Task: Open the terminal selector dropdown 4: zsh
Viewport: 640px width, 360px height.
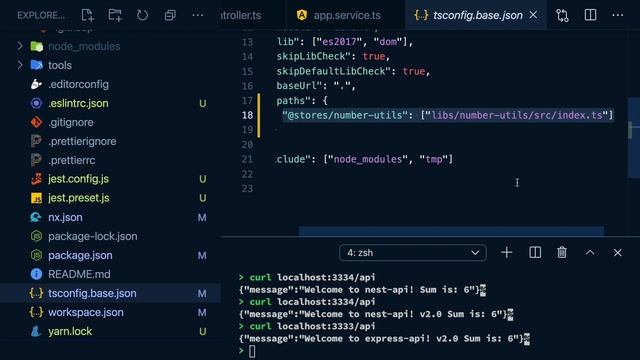Action: point(413,253)
